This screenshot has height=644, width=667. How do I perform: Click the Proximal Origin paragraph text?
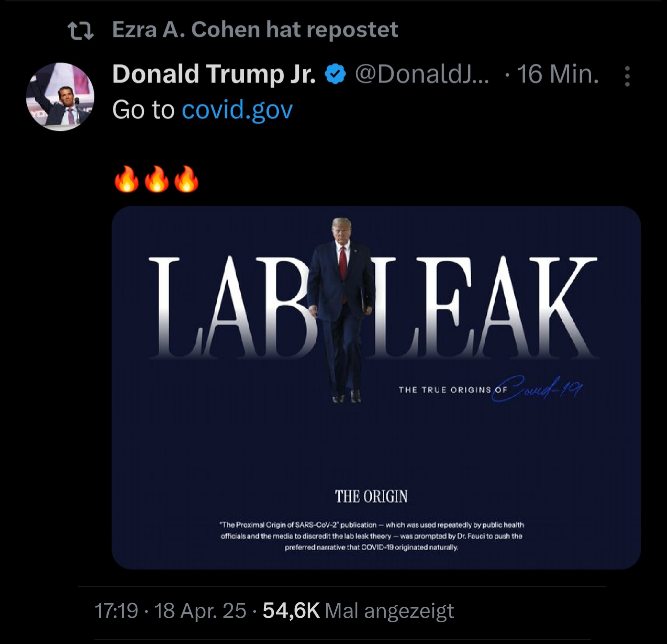pyautogui.click(x=372, y=536)
